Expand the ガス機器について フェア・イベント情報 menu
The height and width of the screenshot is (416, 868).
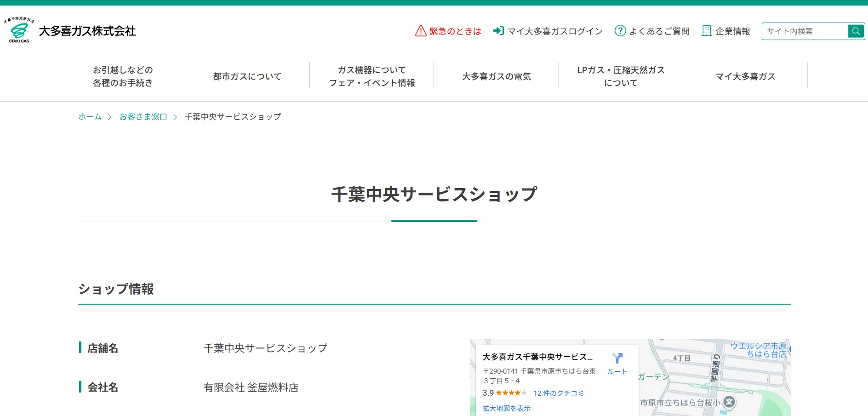tap(372, 76)
